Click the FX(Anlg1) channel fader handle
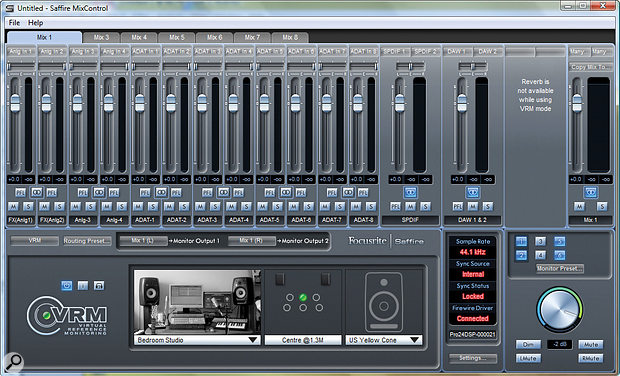Image resolution: width=620 pixels, height=376 pixels. pyautogui.click(x=15, y=103)
